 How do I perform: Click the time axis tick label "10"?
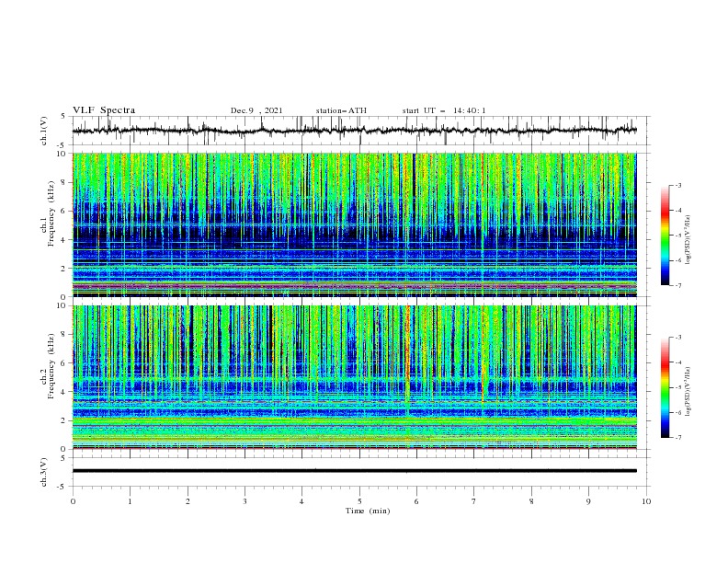(x=646, y=501)
